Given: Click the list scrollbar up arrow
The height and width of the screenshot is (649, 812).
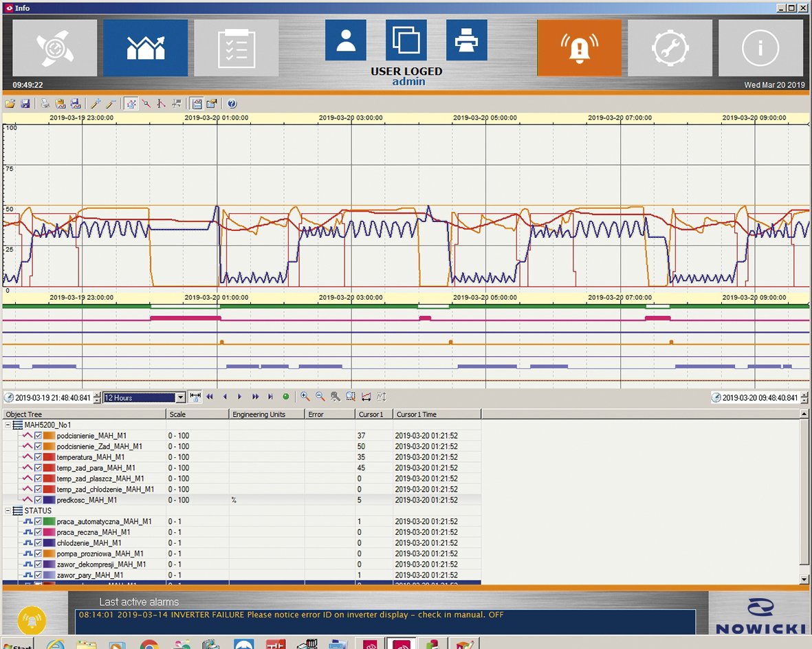Looking at the screenshot, I should click(x=804, y=414).
